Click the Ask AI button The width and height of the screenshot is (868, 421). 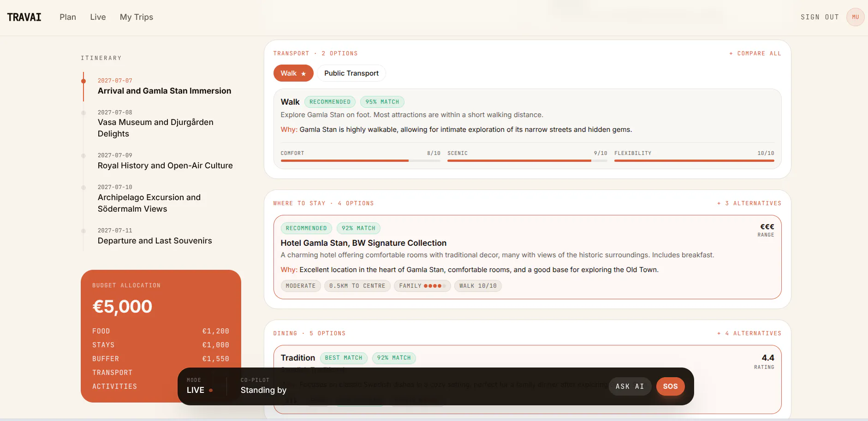tap(630, 386)
